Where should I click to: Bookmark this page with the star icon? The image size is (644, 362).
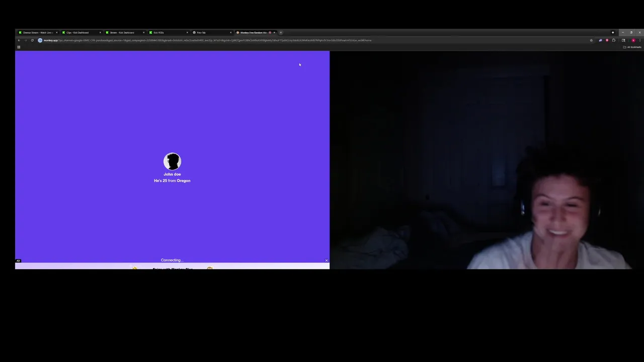591,40
